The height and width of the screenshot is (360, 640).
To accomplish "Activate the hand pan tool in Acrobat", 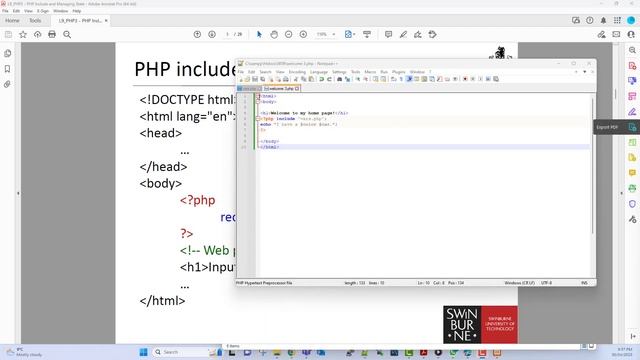I will coord(274,35).
